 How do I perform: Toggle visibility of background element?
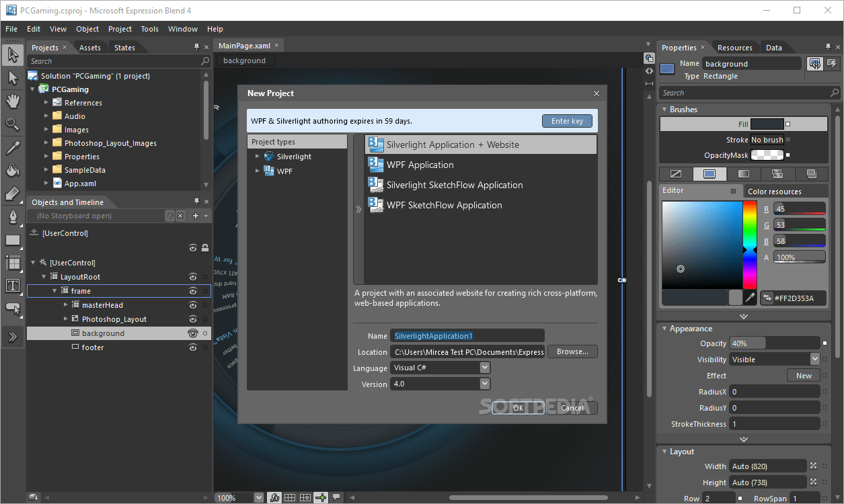[x=193, y=333]
